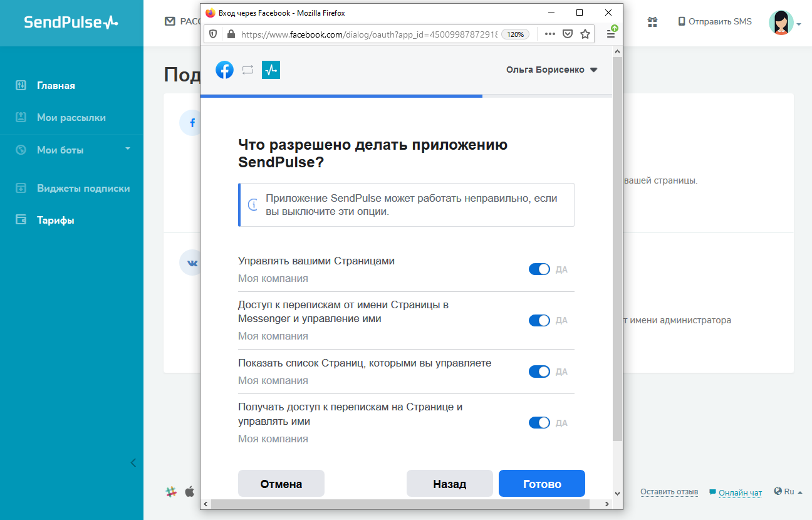Open the Firefox hamburger menu
This screenshot has width=812, height=520.
coord(611,34)
